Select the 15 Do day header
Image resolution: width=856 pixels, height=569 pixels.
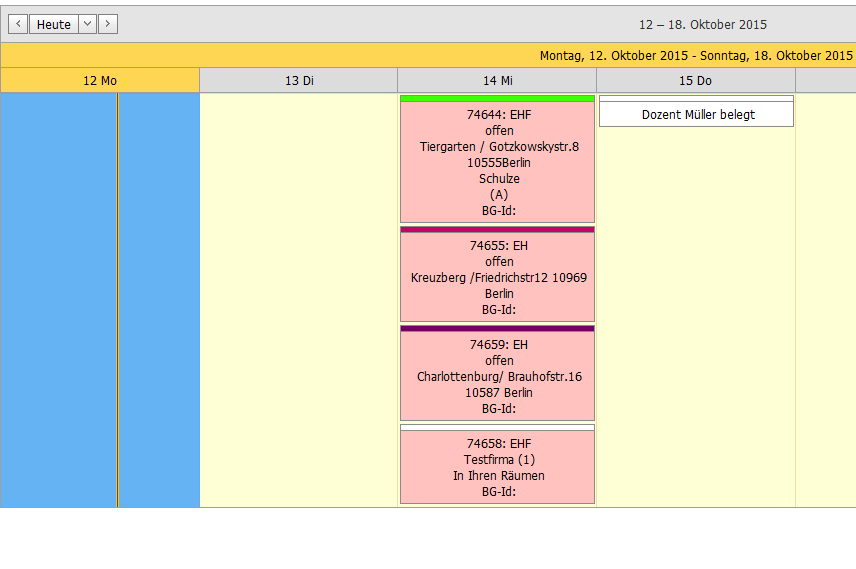coord(695,80)
